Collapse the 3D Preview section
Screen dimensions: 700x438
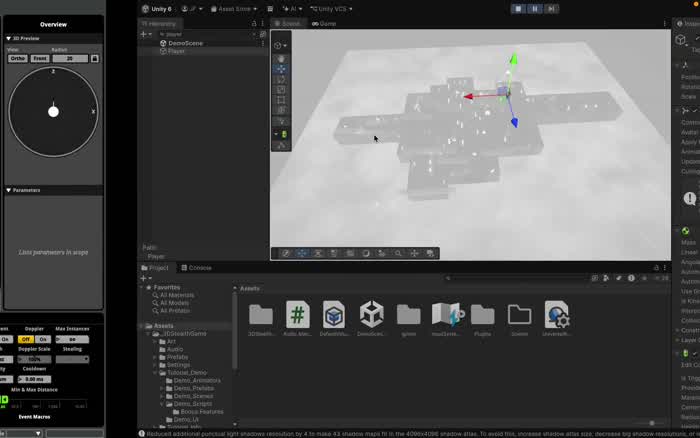[x=8, y=38]
